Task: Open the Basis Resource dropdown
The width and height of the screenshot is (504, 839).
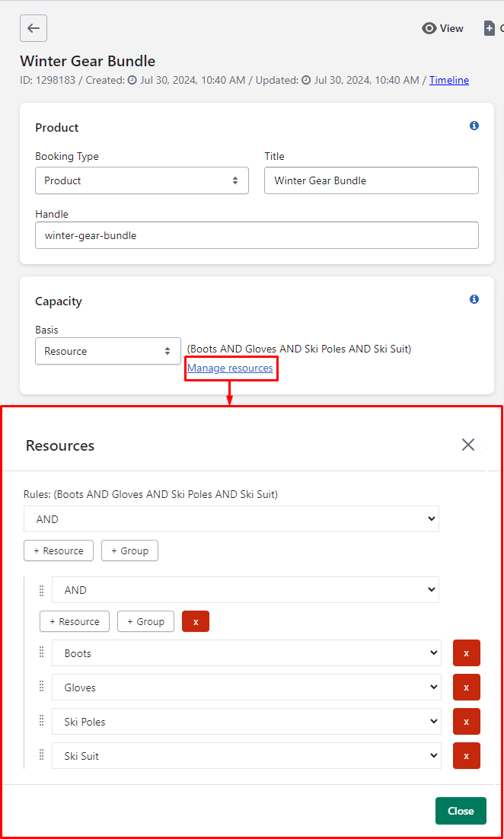Action: 108,351
